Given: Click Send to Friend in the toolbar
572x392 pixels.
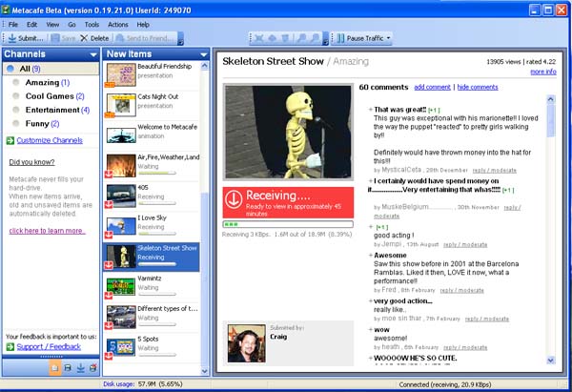Looking at the screenshot, I should tap(145, 38).
